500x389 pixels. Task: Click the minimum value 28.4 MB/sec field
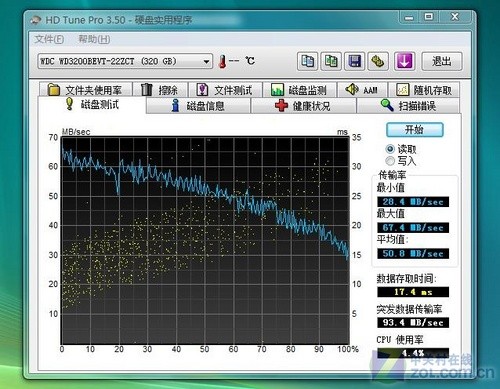pyautogui.click(x=413, y=202)
